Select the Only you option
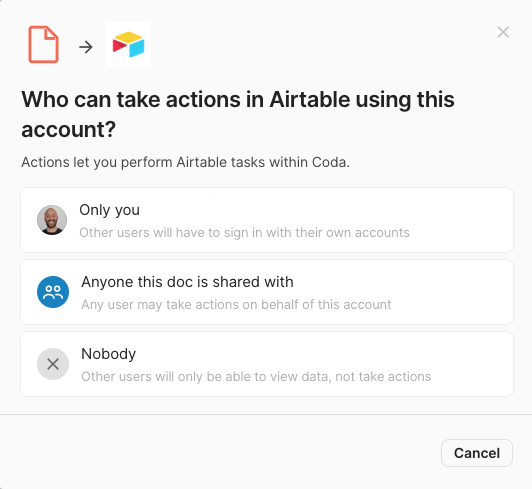 tap(267, 220)
